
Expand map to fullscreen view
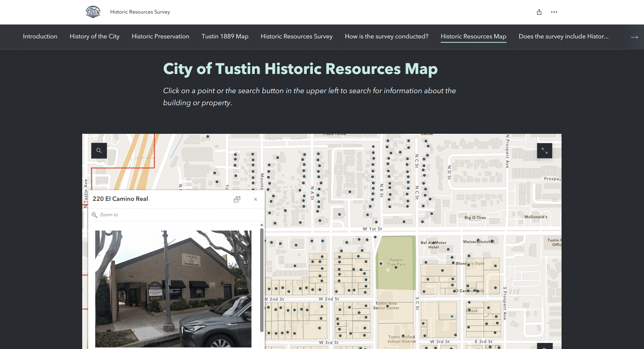click(544, 151)
